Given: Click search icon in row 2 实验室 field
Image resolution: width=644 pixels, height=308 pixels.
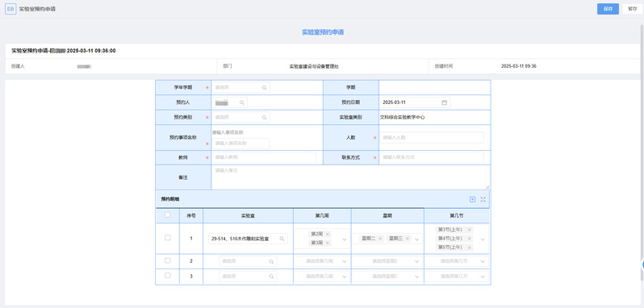Looking at the screenshot, I should pyautogui.click(x=271, y=261).
